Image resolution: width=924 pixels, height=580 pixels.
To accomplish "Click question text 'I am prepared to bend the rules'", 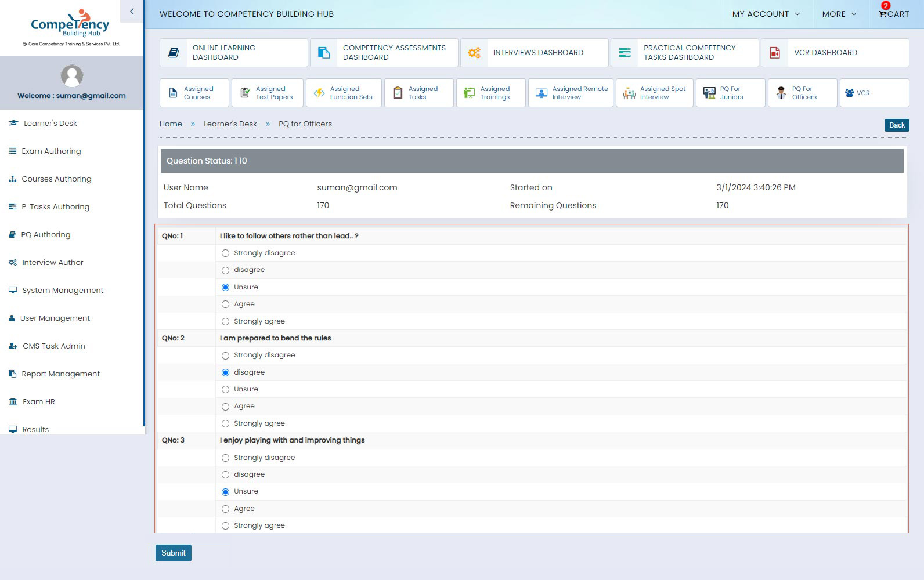I will click(x=275, y=338).
